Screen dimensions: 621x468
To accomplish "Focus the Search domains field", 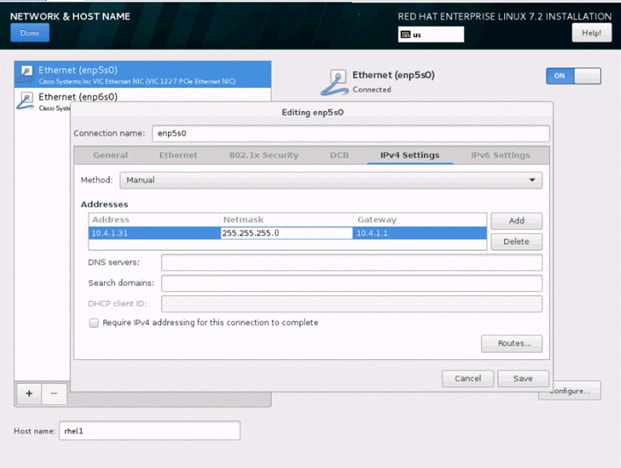I will point(352,283).
